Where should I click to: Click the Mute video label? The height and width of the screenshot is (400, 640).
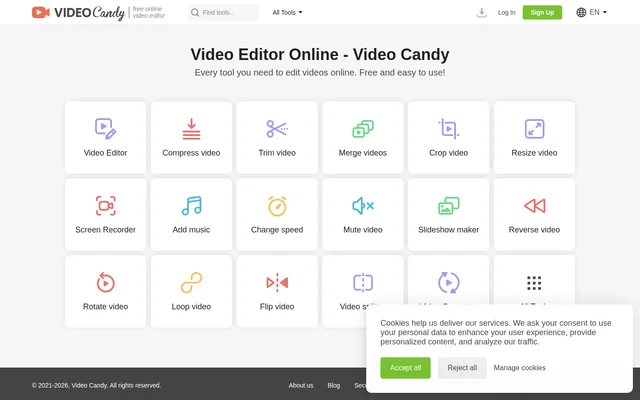point(363,230)
